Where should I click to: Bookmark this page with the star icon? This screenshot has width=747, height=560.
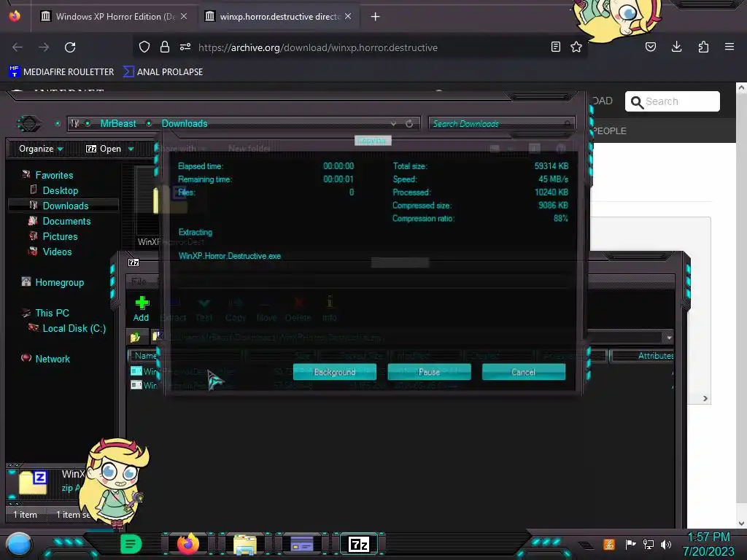coord(576,47)
